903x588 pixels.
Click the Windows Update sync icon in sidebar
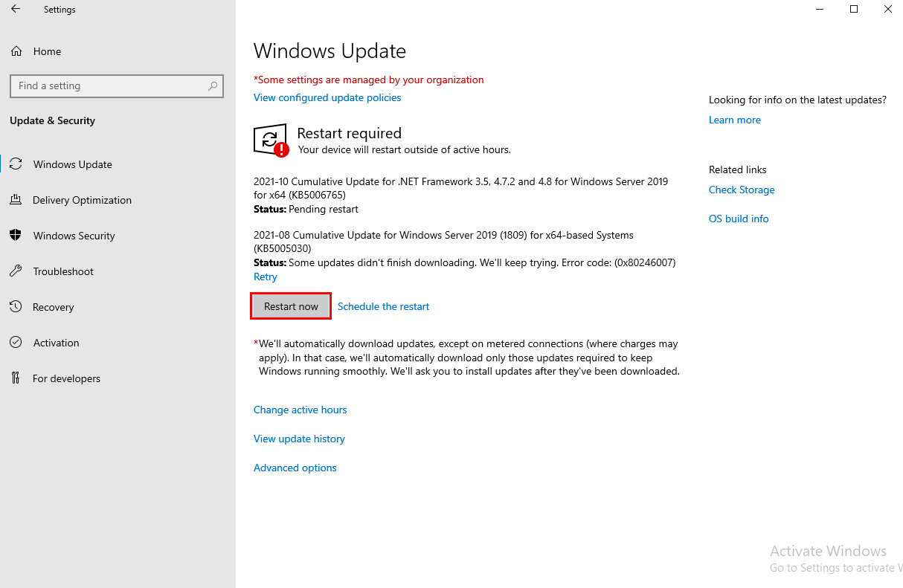(16, 164)
